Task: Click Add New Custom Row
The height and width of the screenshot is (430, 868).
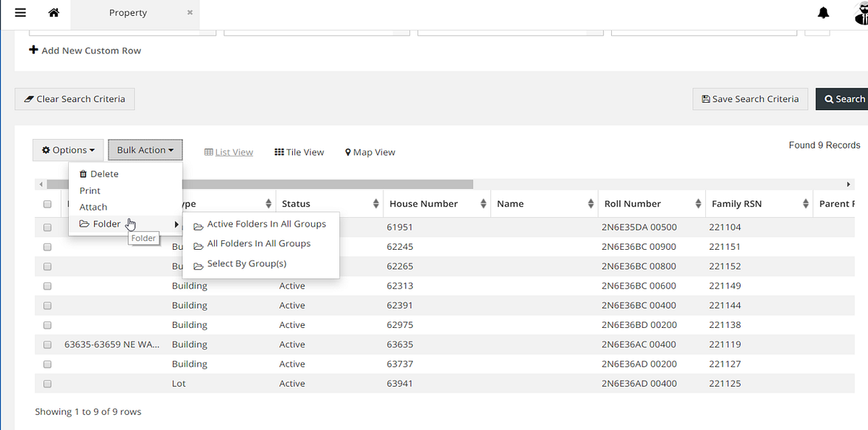Action: click(85, 51)
